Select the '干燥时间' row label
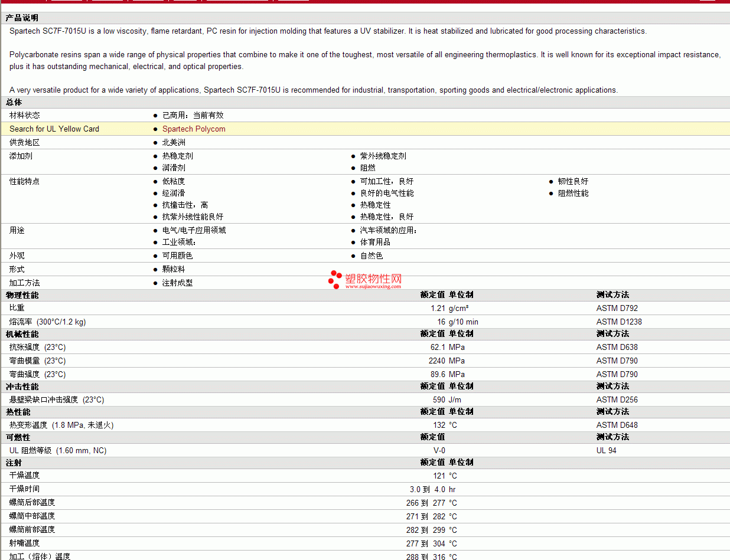 pos(25,489)
